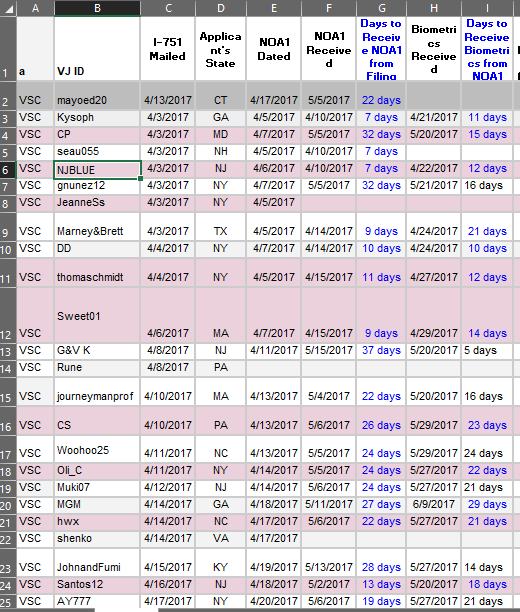Select cell with username mayoed20
Image resolution: width=520 pixels, height=612 pixels.
point(97,95)
